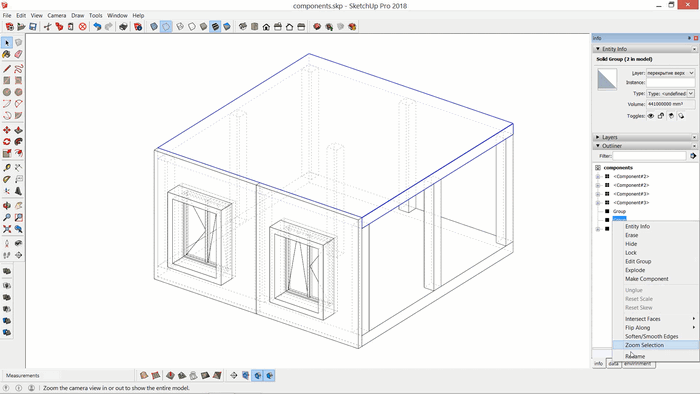
Task: Select the components root in Outliner
Action: (618, 168)
